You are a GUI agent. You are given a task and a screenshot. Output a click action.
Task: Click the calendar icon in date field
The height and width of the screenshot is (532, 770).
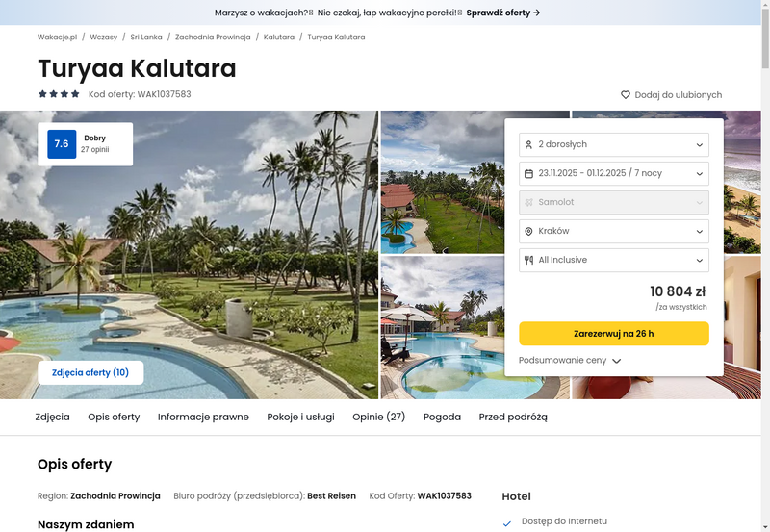[528, 174]
